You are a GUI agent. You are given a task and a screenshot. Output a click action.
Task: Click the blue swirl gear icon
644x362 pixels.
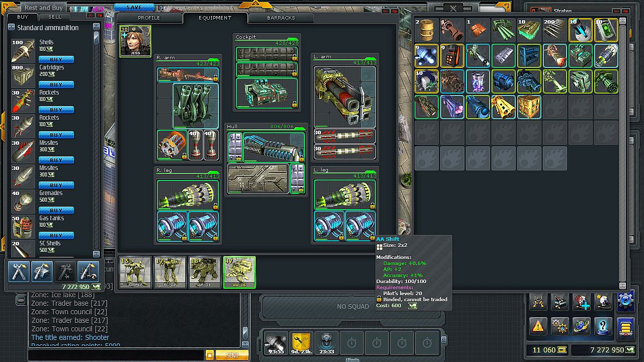coord(625,302)
